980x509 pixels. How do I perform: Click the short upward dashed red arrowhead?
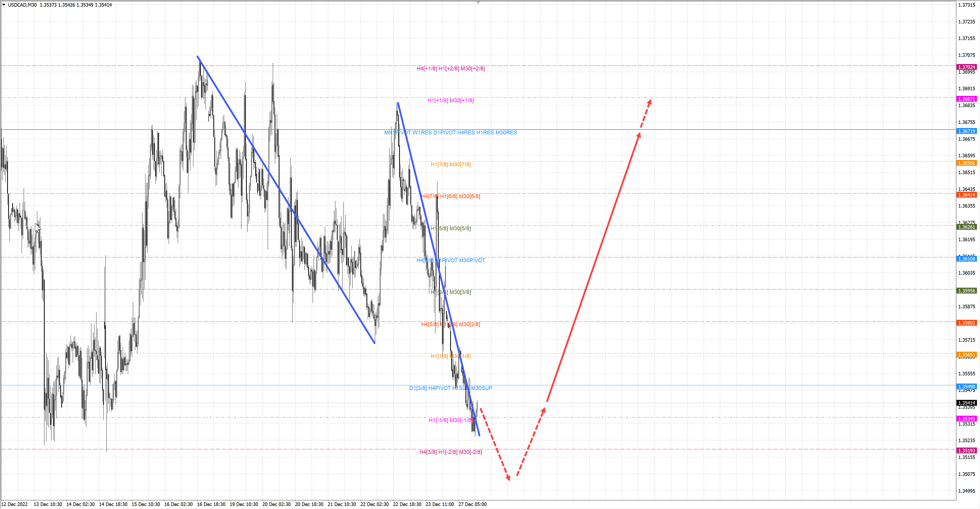tap(544, 410)
